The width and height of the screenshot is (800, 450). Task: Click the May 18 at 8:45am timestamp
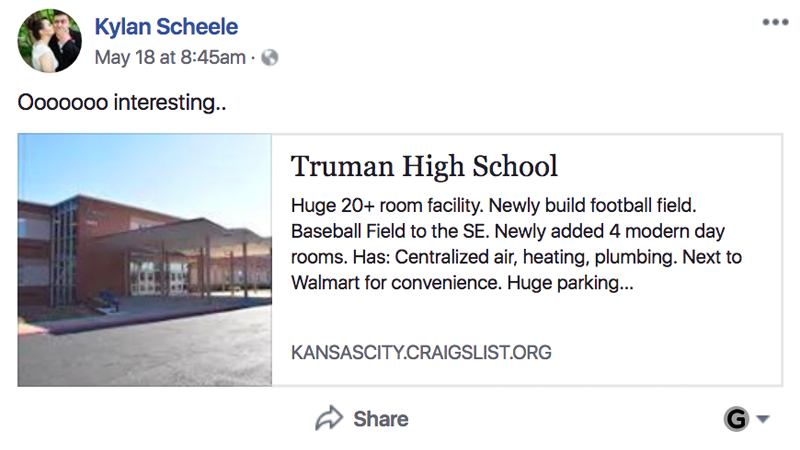[x=169, y=57]
